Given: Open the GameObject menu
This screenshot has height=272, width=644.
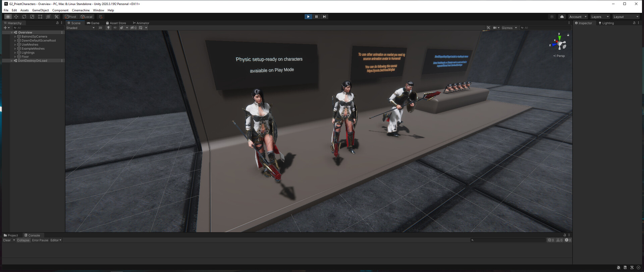Looking at the screenshot, I should coord(41,10).
